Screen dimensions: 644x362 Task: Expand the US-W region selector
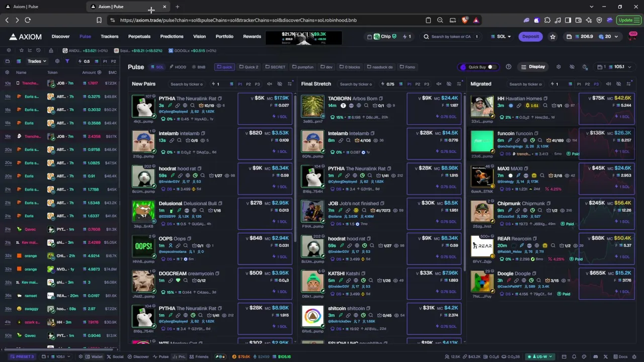coord(539,356)
